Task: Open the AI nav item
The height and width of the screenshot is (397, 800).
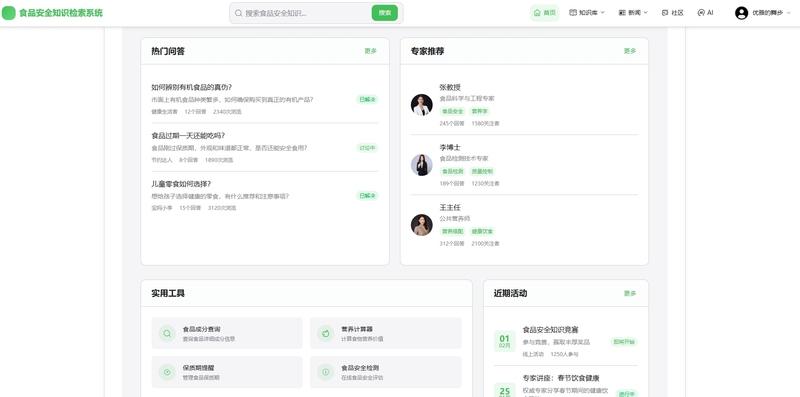Action: [x=706, y=13]
